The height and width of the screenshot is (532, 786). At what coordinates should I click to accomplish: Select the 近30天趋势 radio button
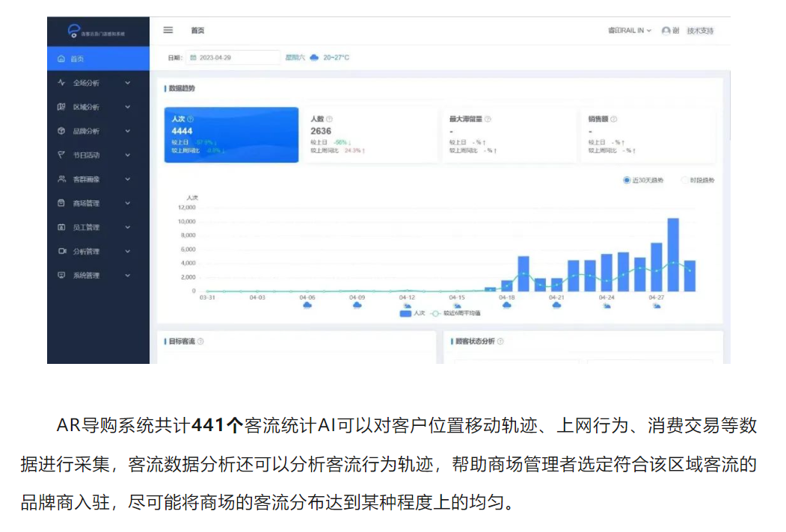click(x=627, y=180)
